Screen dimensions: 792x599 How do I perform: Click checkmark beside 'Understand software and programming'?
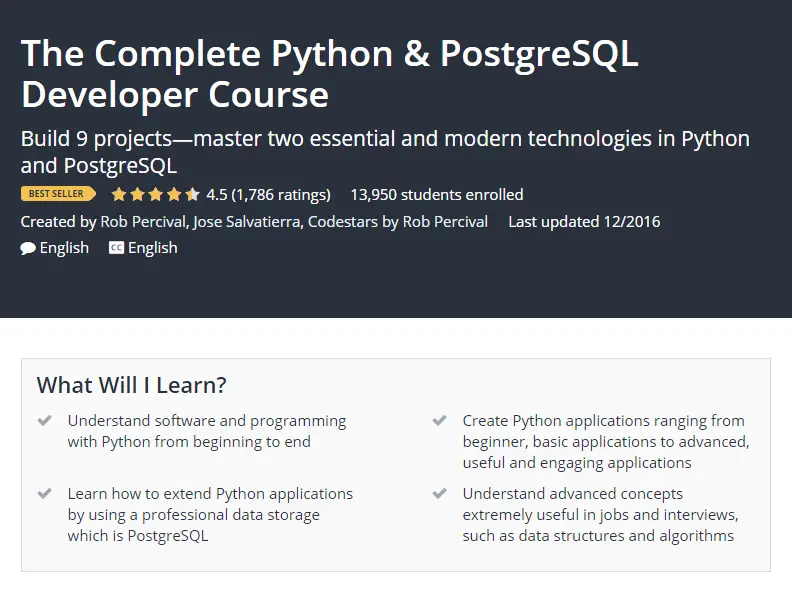45,420
